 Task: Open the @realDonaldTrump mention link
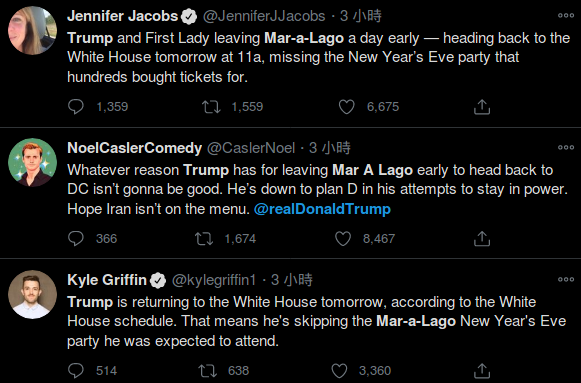pos(322,209)
